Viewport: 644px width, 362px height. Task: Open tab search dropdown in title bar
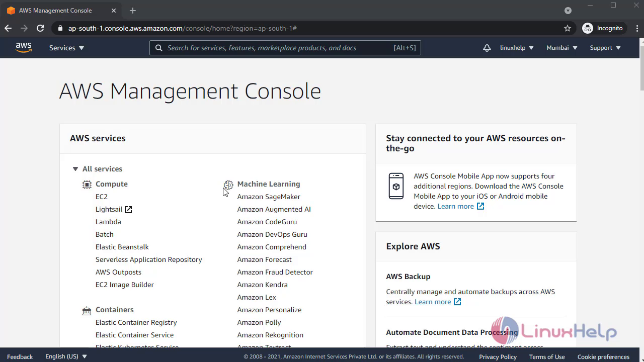coord(568,11)
